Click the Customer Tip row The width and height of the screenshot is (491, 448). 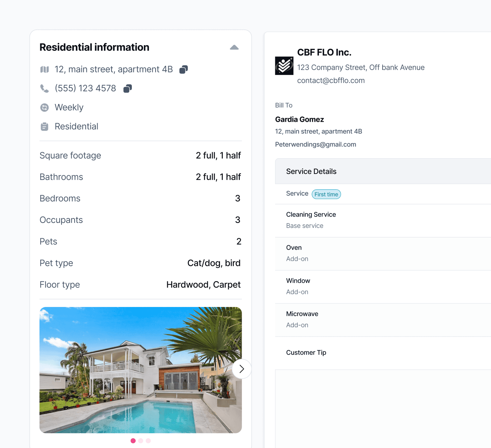(x=383, y=353)
